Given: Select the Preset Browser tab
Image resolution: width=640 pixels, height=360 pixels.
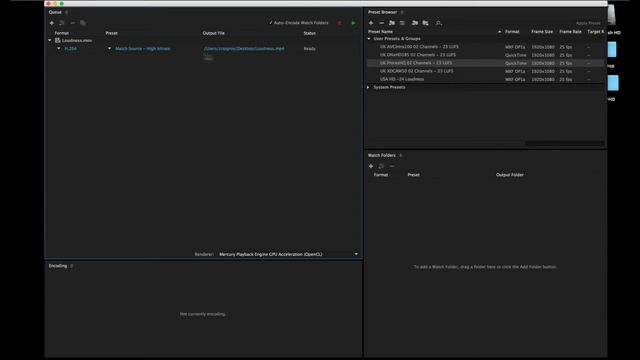Looking at the screenshot, I should pos(382,12).
